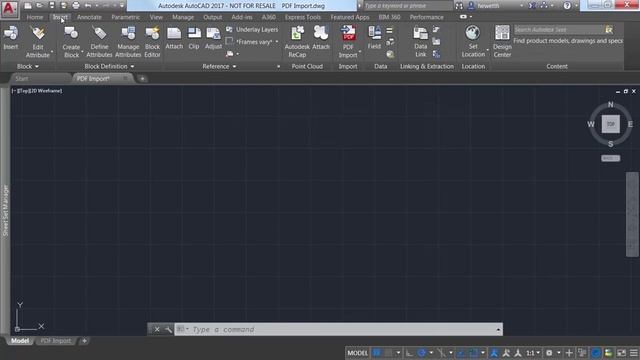Open the Home ribbon tab

(x=35, y=17)
